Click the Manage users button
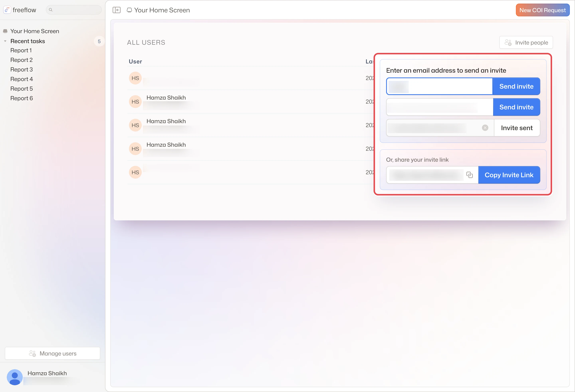This screenshot has width=575, height=392. pos(53,353)
